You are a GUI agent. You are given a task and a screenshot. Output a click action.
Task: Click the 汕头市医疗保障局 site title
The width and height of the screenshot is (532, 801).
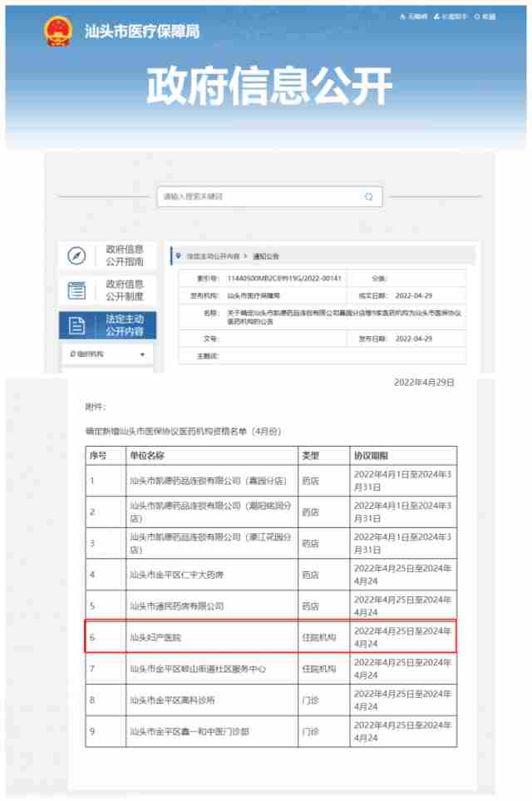(x=142, y=32)
